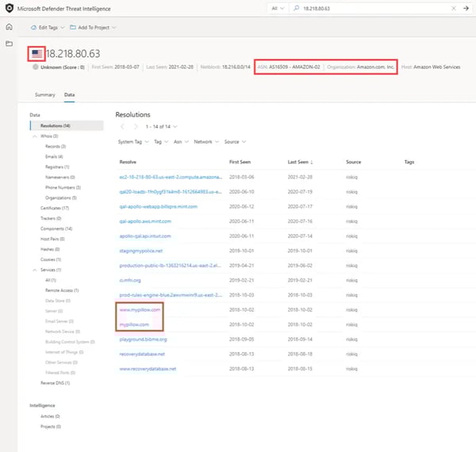Open the Add To Project dropdown
This screenshot has width=476, height=452.
click(x=93, y=27)
